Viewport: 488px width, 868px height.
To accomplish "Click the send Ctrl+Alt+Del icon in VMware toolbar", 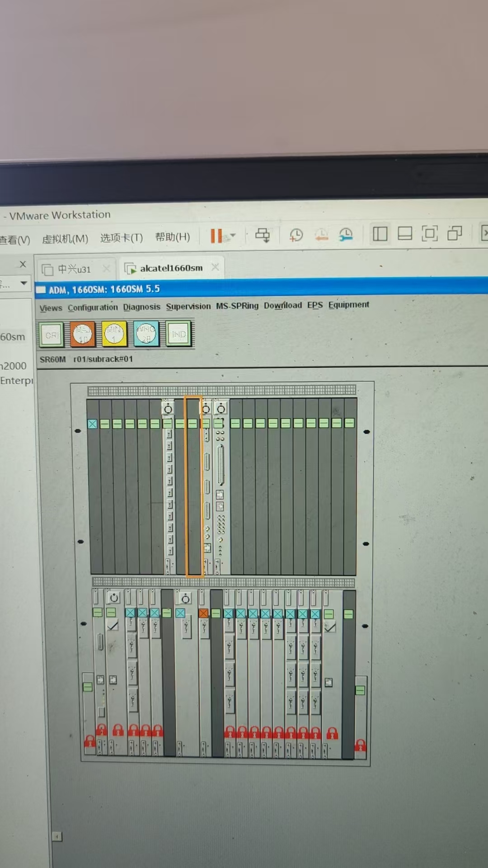I will tap(263, 235).
